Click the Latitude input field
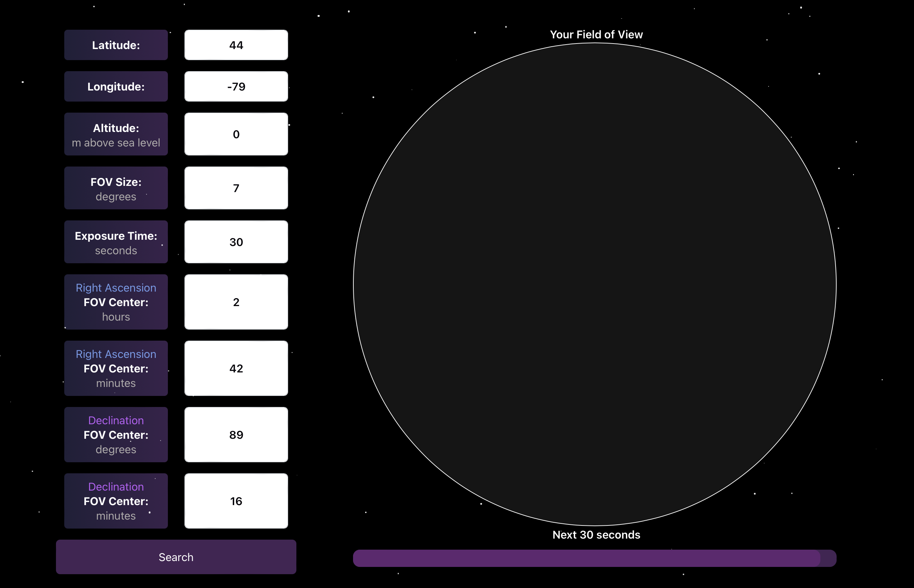The width and height of the screenshot is (914, 588). point(236,45)
